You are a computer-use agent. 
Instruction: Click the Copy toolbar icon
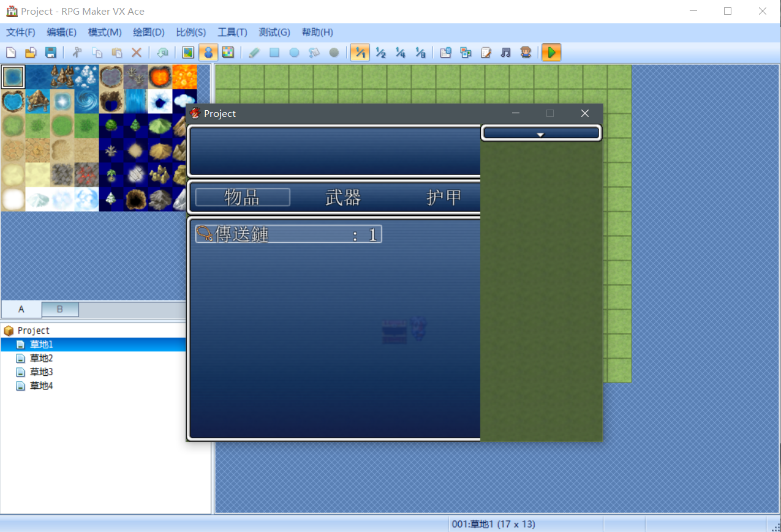click(x=97, y=53)
